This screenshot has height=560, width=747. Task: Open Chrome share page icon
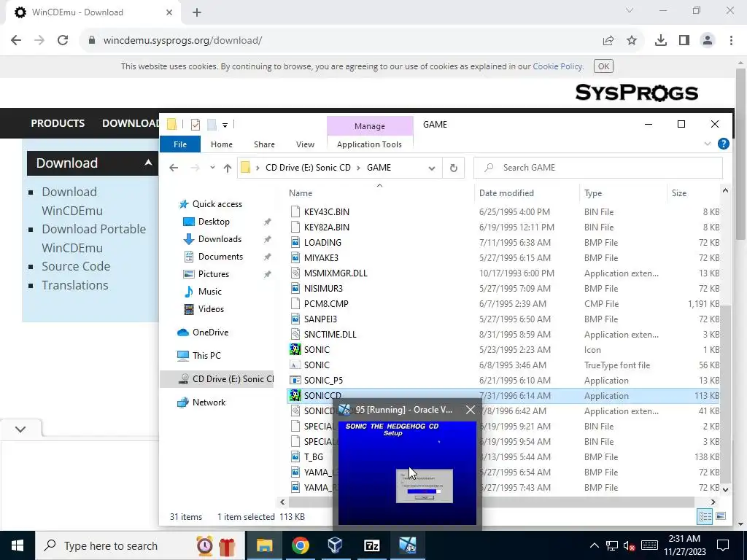[x=608, y=41]
